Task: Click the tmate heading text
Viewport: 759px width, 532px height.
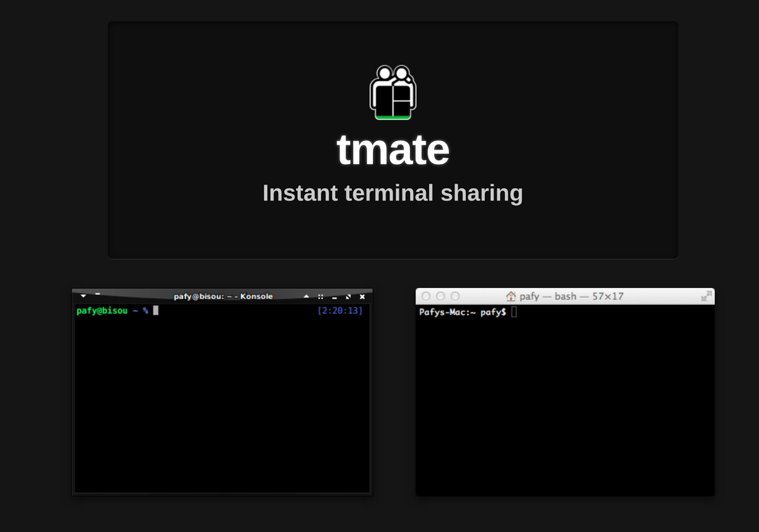Action: 393,150
